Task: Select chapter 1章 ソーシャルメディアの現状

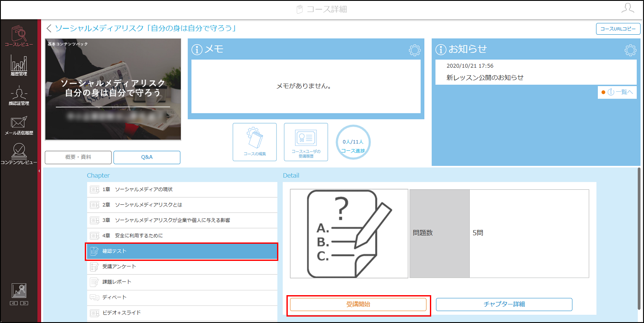Action: (x=182, y=189)
